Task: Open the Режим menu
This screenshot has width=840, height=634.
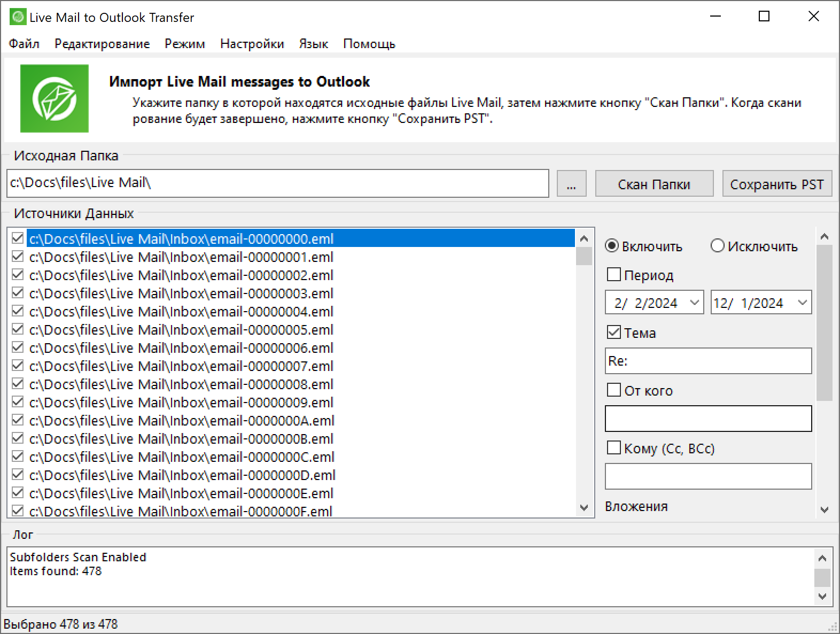Action: pos(185,44)
